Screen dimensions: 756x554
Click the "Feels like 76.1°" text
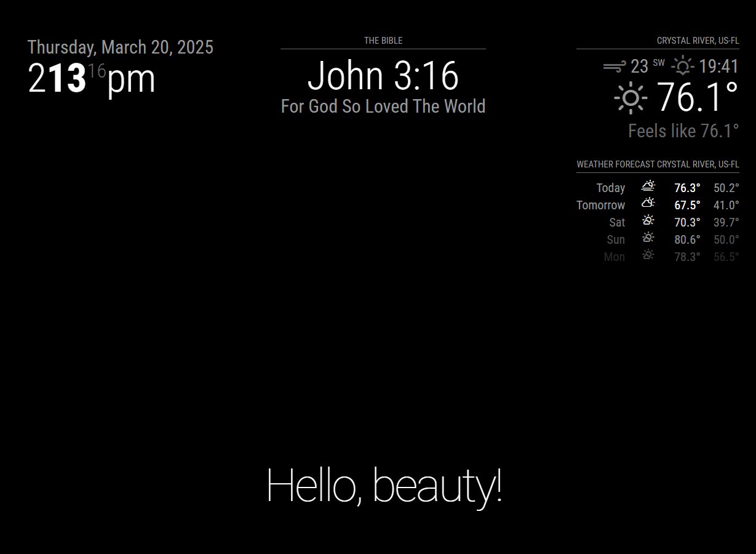[683, 131]
